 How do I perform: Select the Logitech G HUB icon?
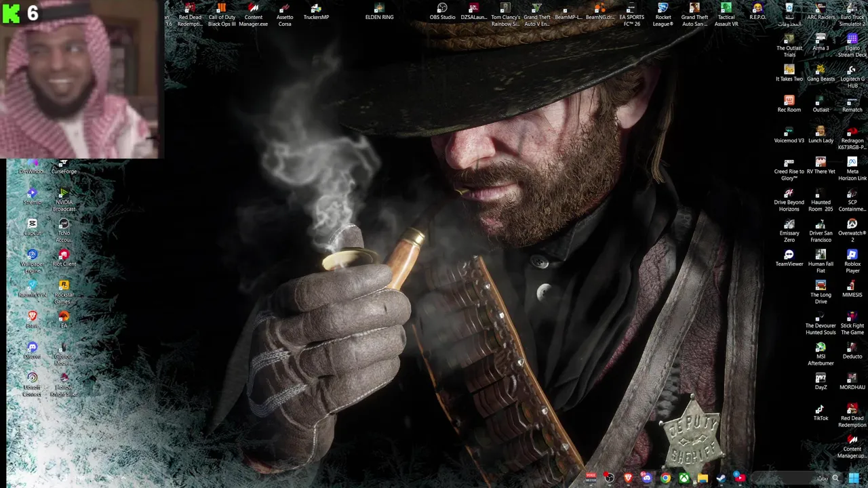pos(852,76)
